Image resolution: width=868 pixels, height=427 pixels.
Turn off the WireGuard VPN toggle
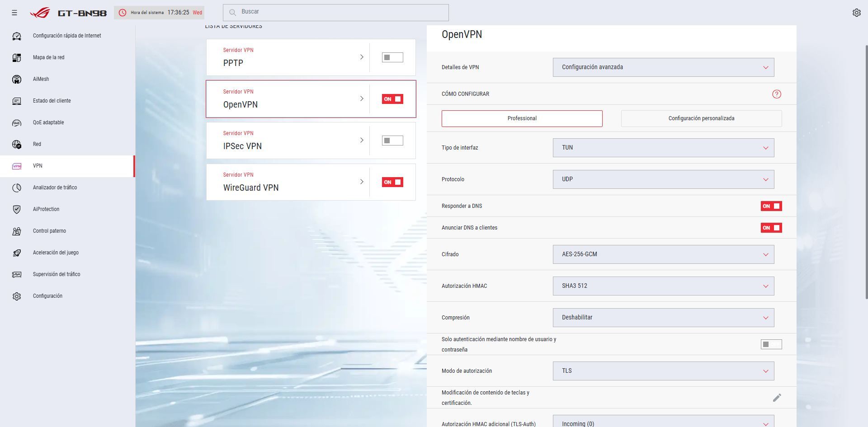pyautogui.click(x=392, y=182)
